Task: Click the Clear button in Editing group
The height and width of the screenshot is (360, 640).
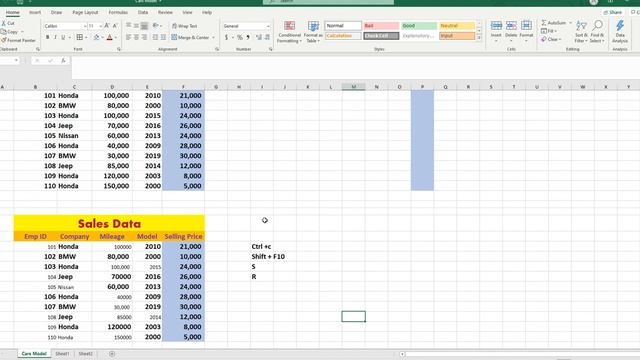Action: tap(550, 40)
